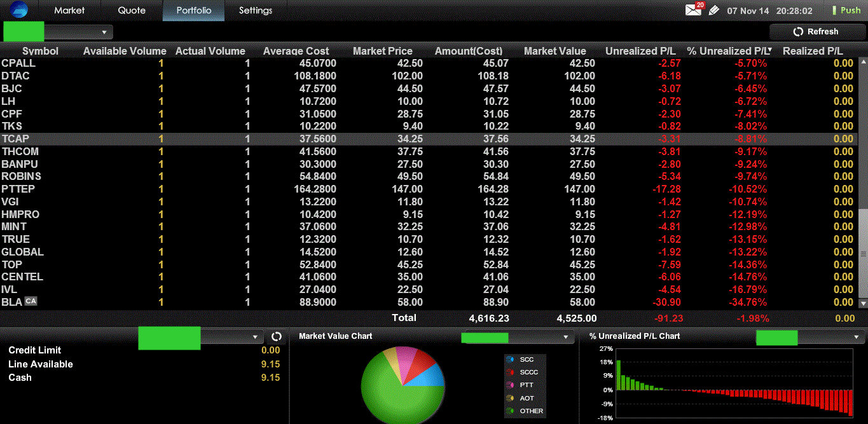
Task: Select the THCOM row symbol
Action: [20, 151]
